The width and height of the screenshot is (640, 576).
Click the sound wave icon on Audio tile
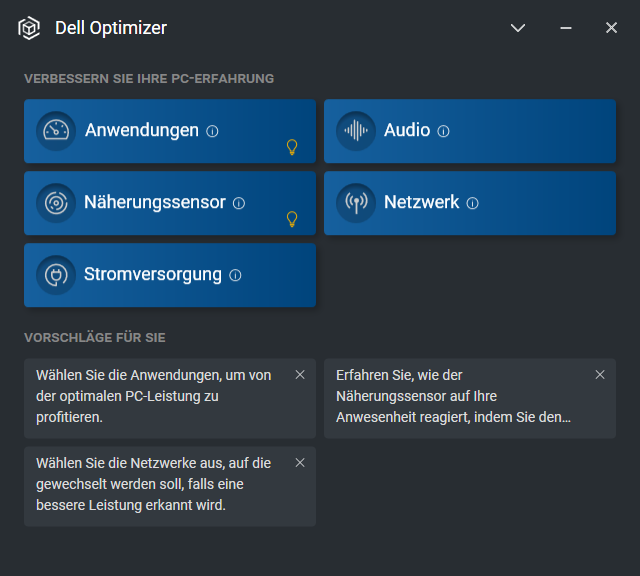point(356,131)
